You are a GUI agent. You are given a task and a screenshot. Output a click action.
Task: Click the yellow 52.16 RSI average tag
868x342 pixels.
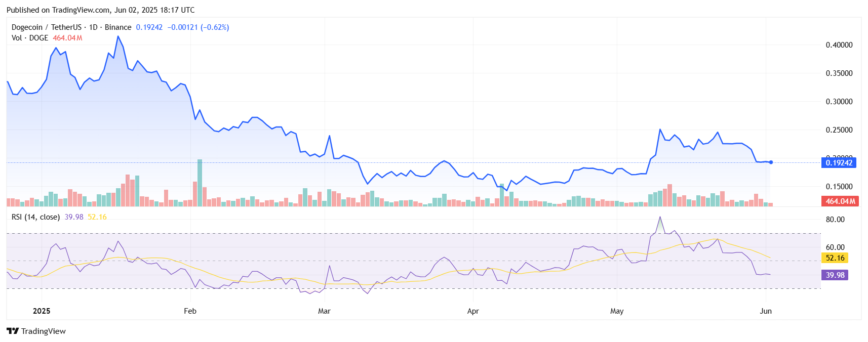click(835, 258)
